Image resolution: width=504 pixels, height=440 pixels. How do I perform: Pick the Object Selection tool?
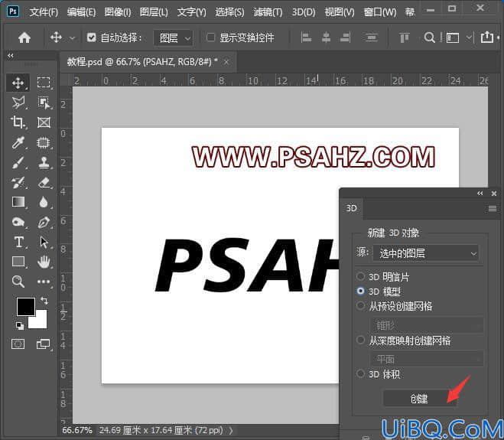coord(44,103)
